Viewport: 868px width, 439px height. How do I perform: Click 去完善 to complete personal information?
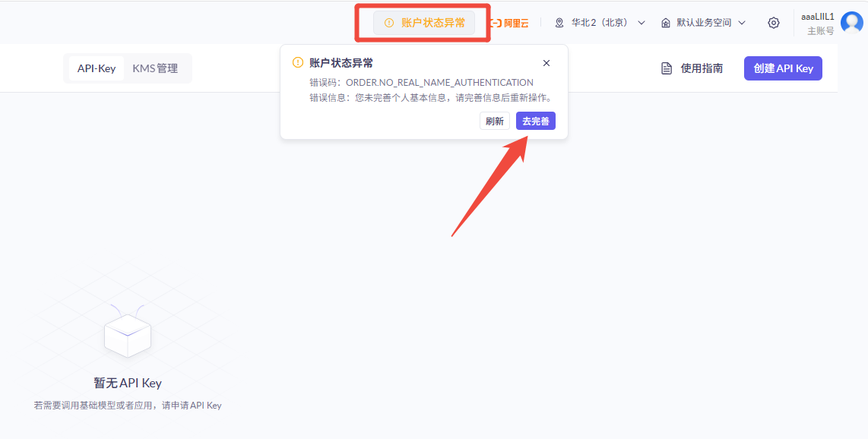tap(535, 120)
